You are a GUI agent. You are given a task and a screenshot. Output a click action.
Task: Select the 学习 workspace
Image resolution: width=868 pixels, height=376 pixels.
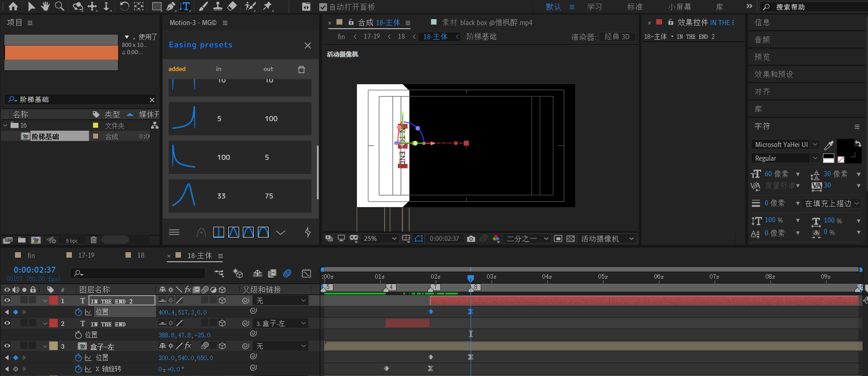pyautogui.click(x=594, y=7)
